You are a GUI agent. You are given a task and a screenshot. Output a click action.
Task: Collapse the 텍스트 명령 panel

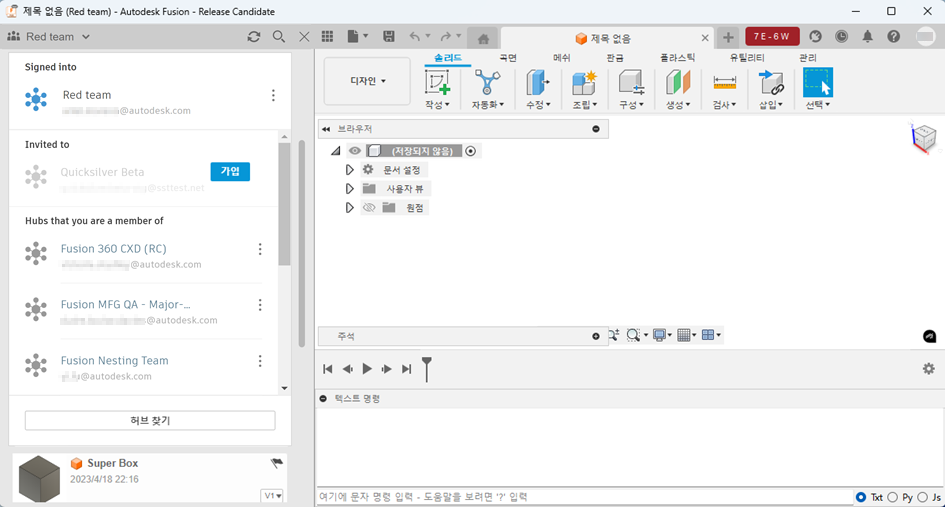coord(323,398)
